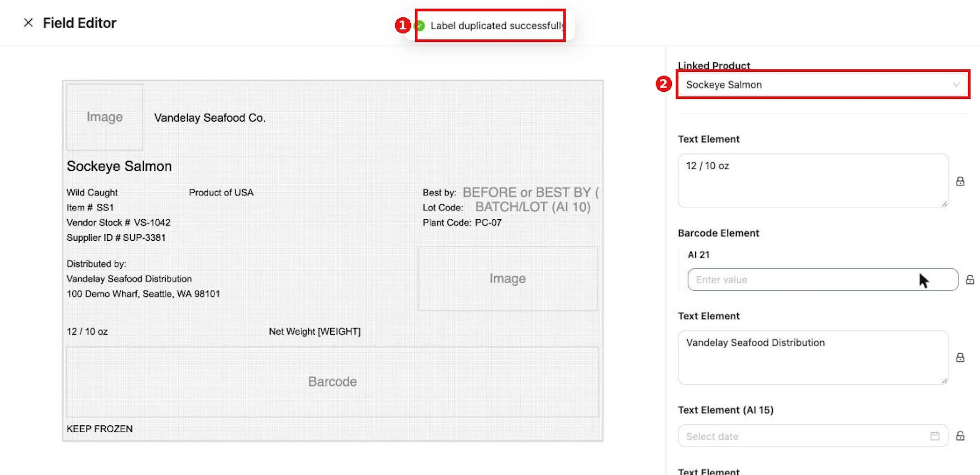980x475 pixels.
Task: Click the 'Label duplicated successfully' toast notification
Action: click(490, 26)
